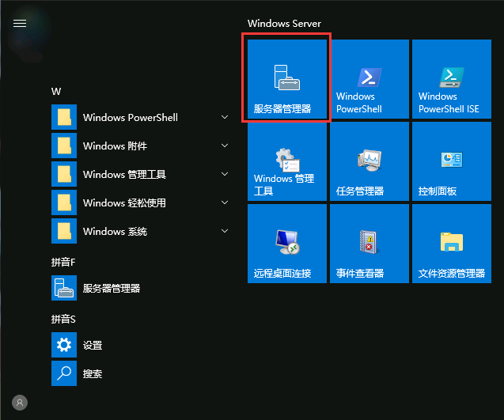Open the 服务器管理器 tile
The image size is (504, 420).
tap(286, 79)
